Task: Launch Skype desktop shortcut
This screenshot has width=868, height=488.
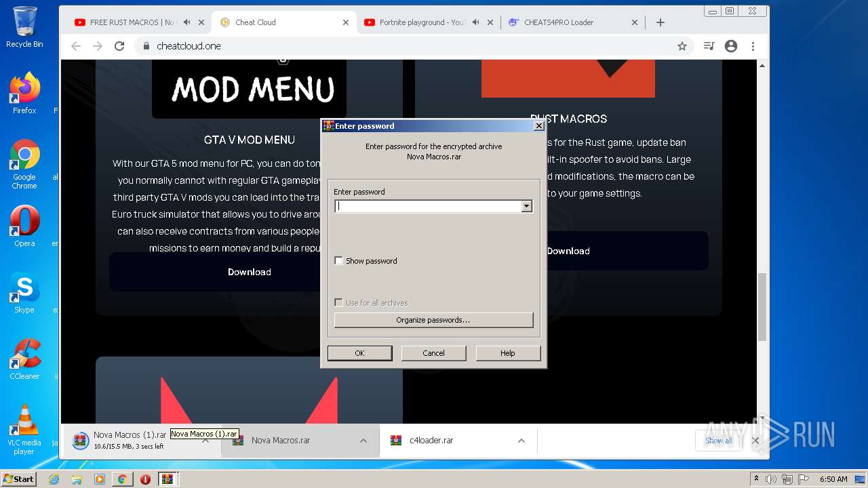Action: (x=24, y=293)
